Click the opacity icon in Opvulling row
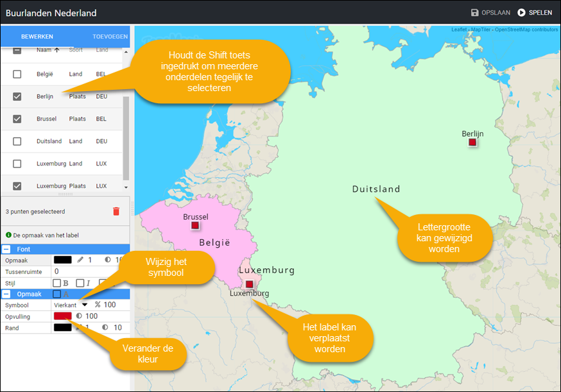The height and width of the screenshot is (392, 561). tap(79, 316)
